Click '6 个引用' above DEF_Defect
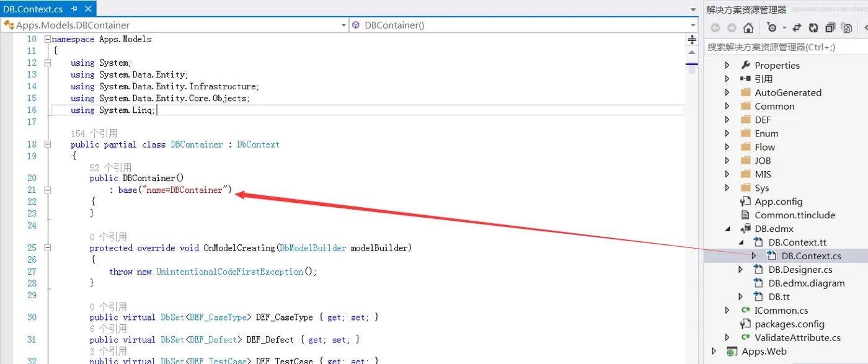Screen dimensions: 868x364 pyautogui.click(x=108, y=329)
